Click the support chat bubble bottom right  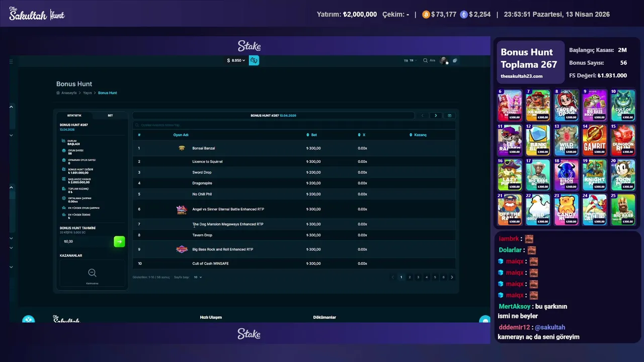coord(485,320)
